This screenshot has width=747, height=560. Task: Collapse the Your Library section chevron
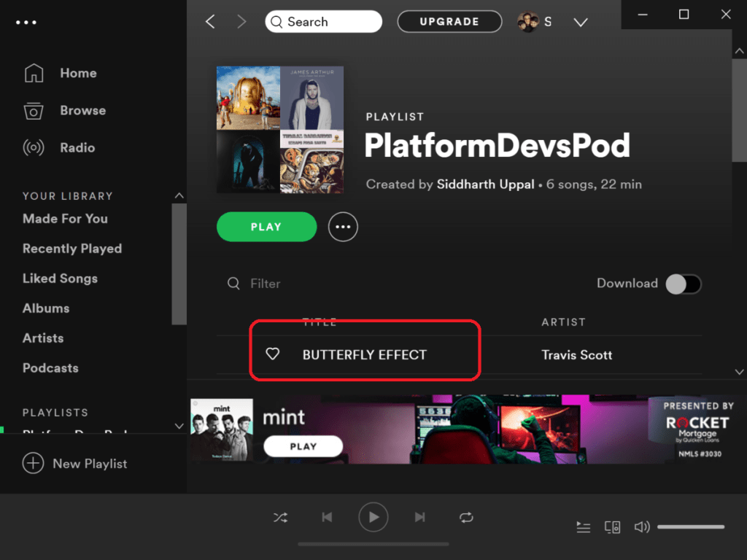(179, 196)
